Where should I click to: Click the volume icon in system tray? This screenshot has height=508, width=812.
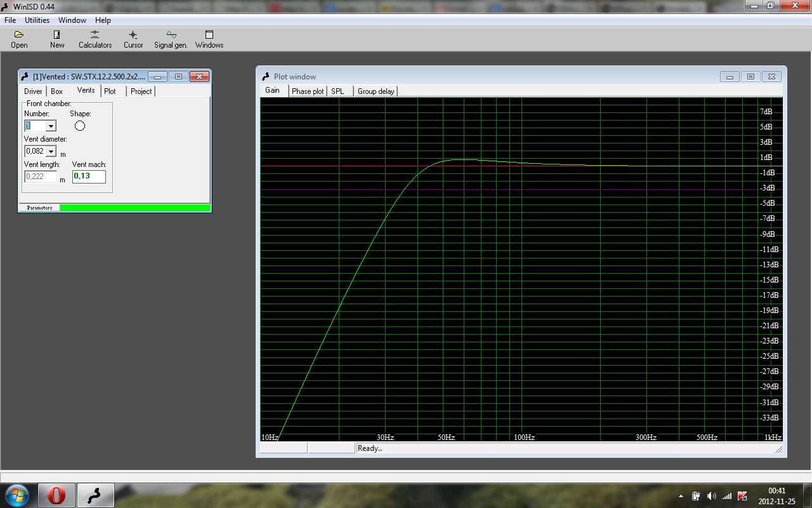[711, 496]
